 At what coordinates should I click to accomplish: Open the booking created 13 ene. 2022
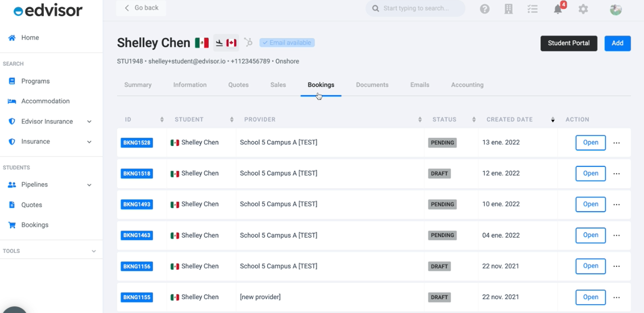point(591,143)
